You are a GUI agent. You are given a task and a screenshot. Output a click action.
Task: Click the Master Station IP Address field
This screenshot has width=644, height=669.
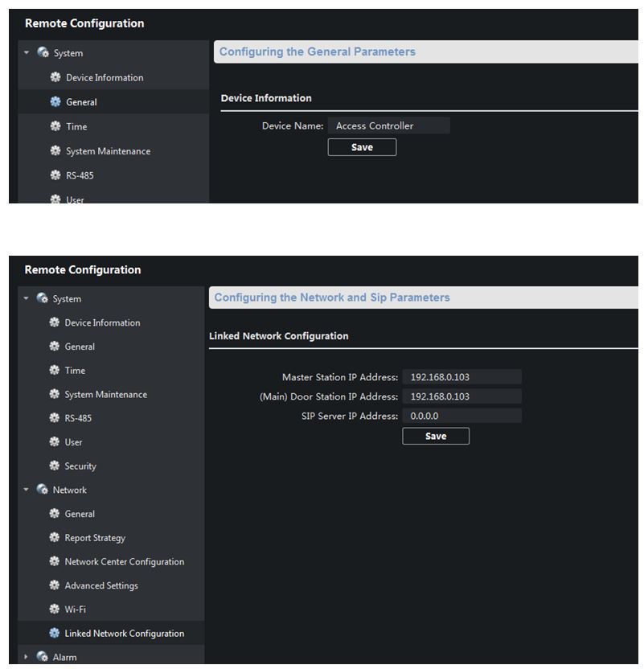point(461,376)
